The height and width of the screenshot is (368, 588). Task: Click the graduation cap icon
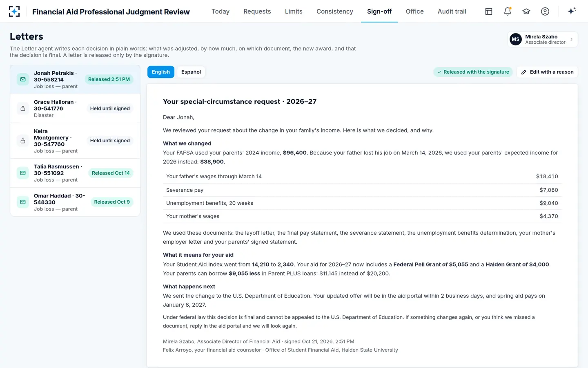526,11
